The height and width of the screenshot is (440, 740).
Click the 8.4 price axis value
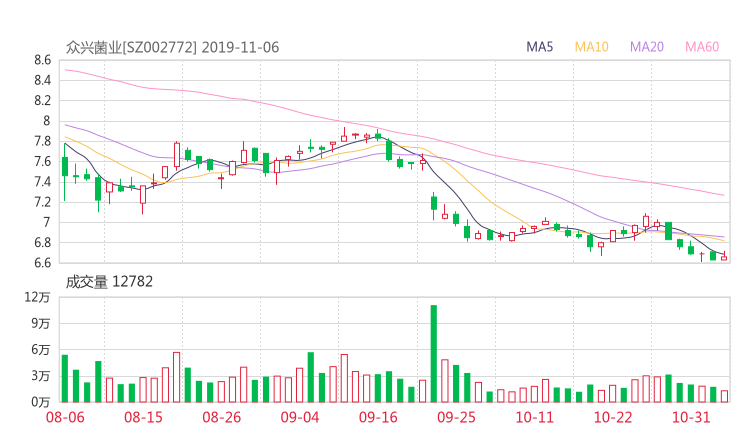point(42,80)
